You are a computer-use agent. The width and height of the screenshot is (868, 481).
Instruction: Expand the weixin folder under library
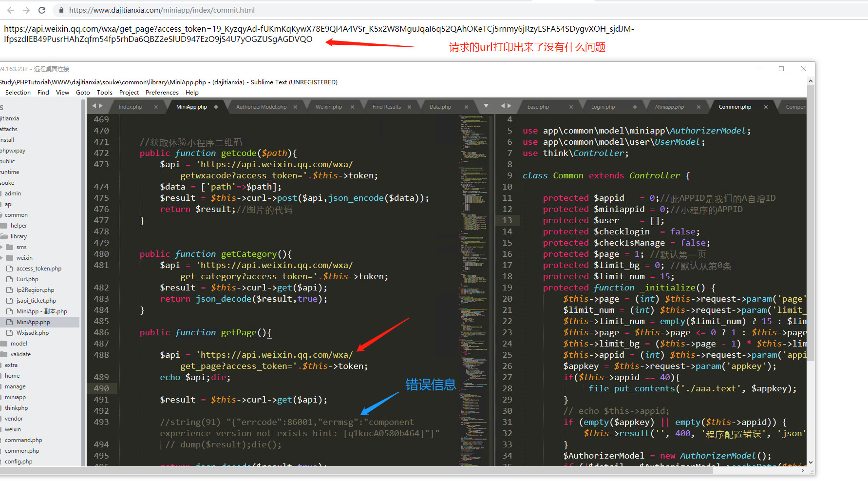2,258
